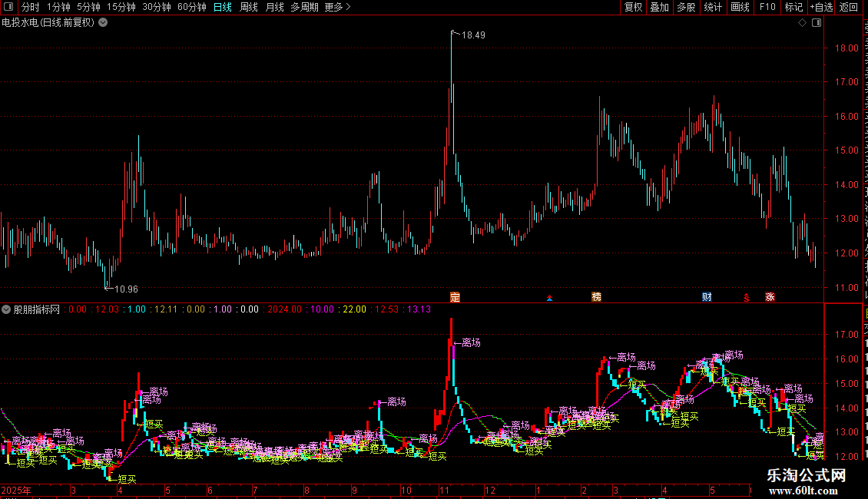Click the 12.03 indicator value
868x499 pixels.
[107, 309]
